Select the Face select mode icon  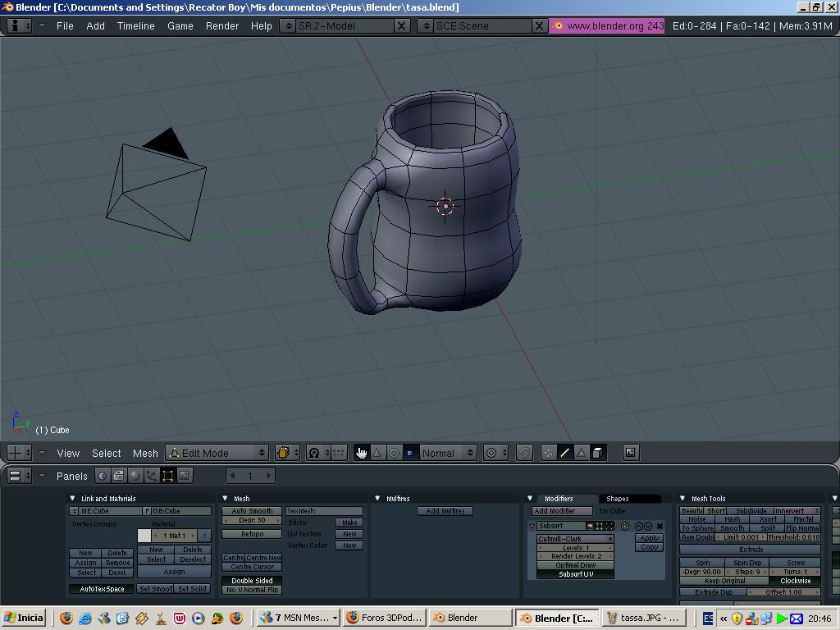tap(582, 453)
